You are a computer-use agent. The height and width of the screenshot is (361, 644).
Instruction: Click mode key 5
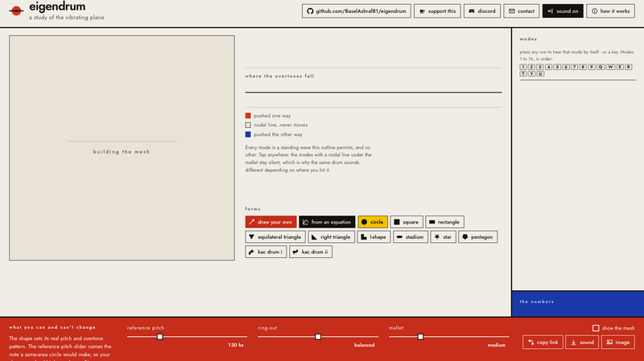[557, 67]
